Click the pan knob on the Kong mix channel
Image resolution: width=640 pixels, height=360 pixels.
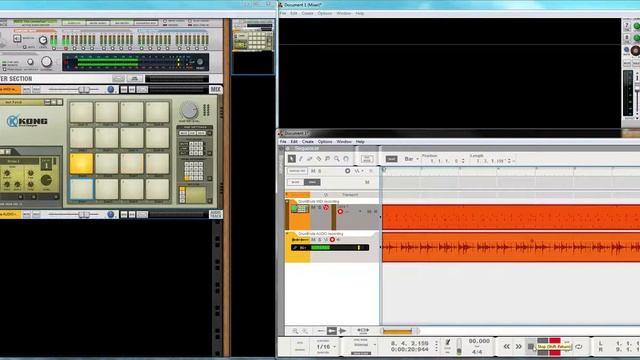click(111, 89)
